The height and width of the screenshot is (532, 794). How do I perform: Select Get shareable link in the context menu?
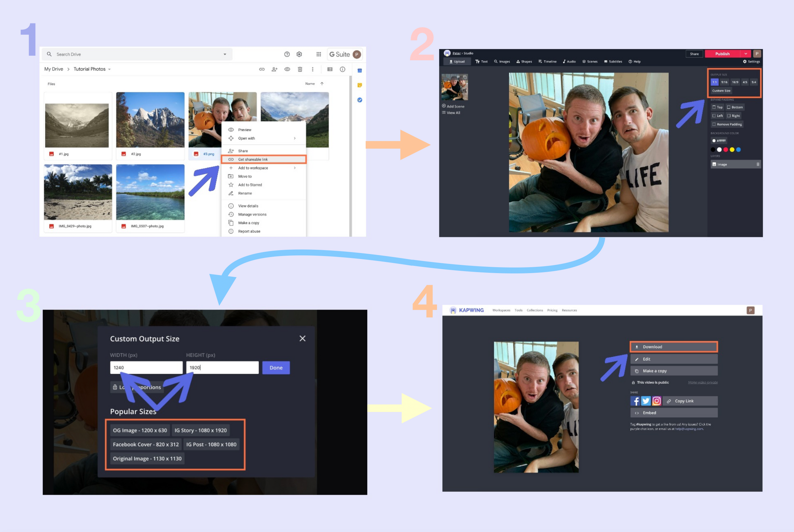[252, 159]
